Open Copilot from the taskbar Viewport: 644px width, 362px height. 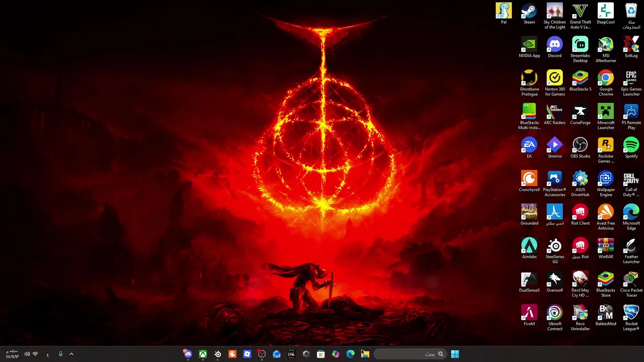click(x=336, y=354)
